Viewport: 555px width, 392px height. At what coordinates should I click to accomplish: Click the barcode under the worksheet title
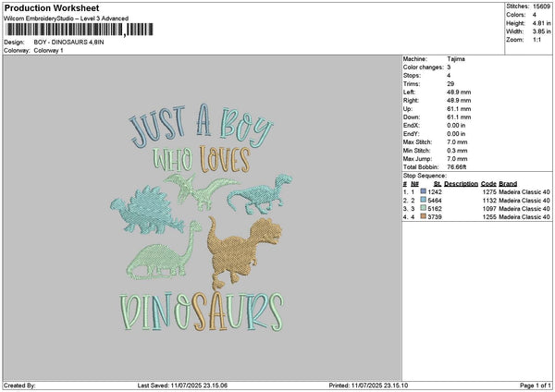(77, 31)
